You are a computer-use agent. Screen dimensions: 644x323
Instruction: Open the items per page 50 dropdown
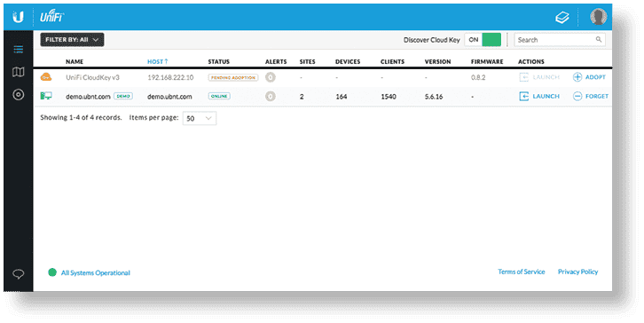click(x=200, y=118)
